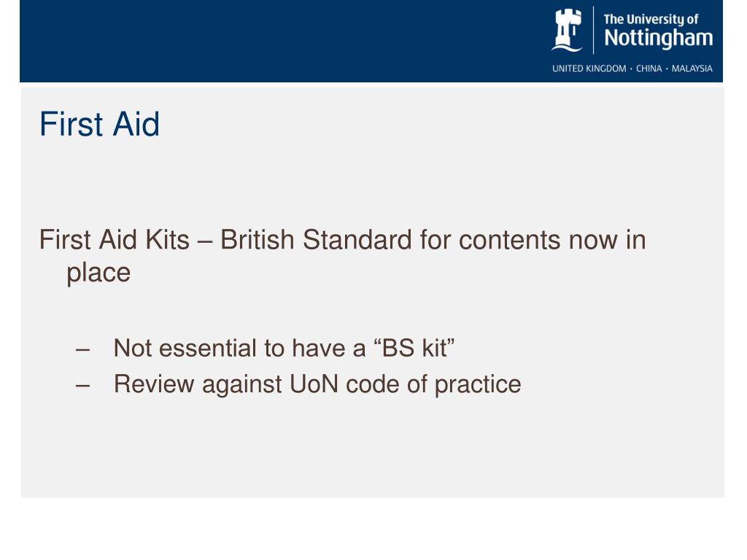The image size is (747, 560).
Task: Click the white divider line beside castle logo
Action: pyautogui.click(x=593, y=30)
